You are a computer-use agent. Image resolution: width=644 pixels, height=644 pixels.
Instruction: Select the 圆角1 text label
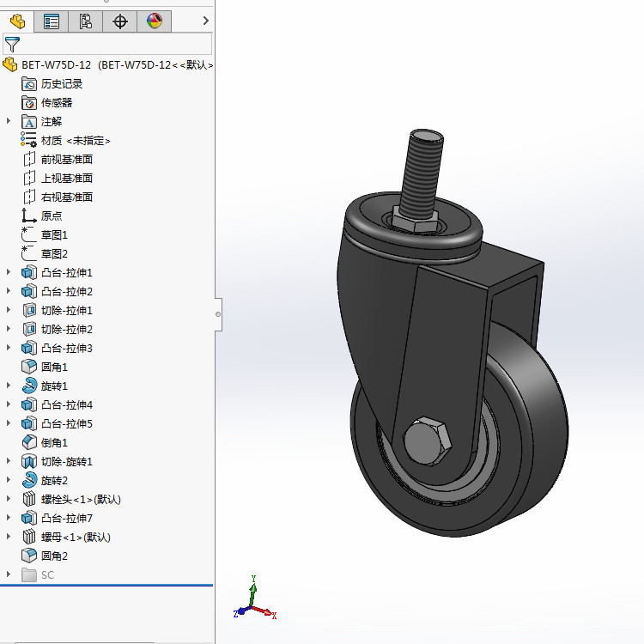pos(54,368)
